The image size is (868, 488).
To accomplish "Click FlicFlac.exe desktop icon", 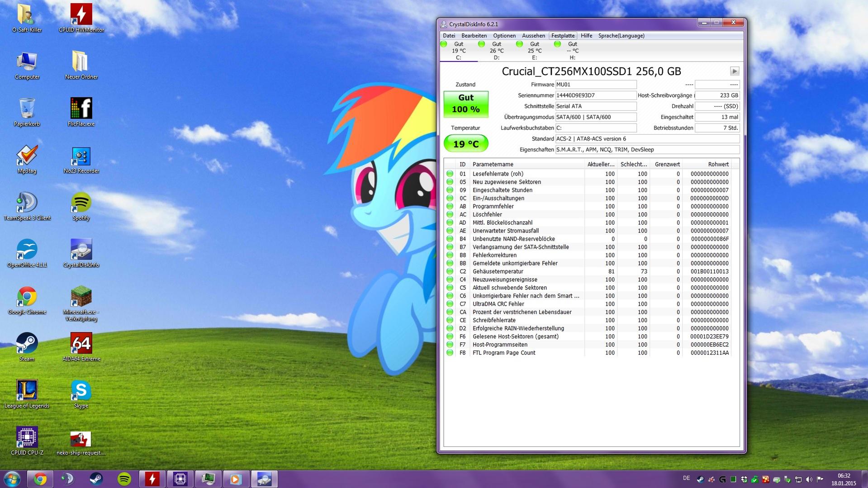I will (x=81, y=112).
